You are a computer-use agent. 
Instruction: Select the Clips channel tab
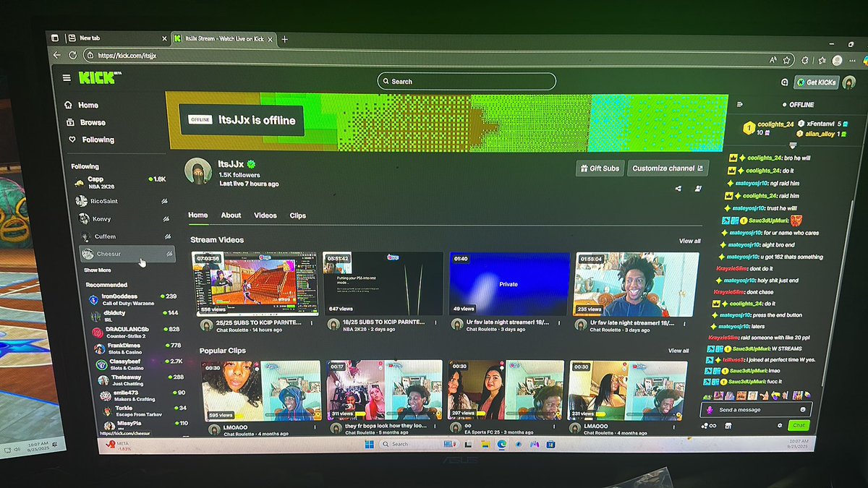click(298, 215)
